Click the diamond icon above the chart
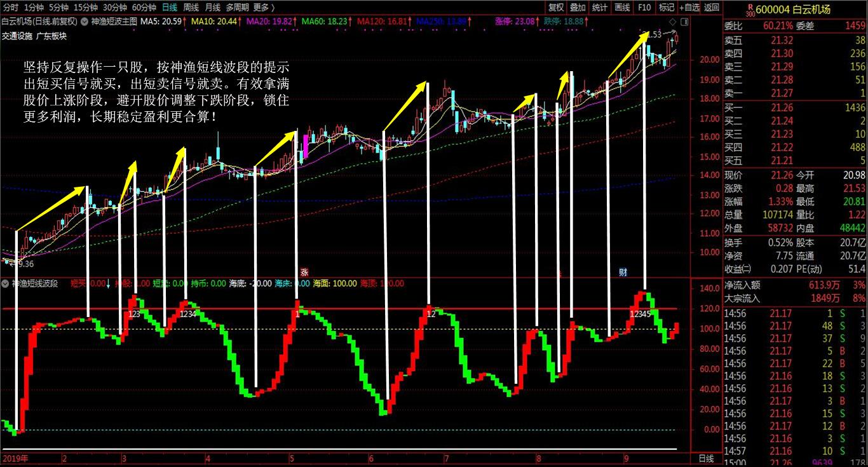This screenshot has height=467, width=868. pyautogui.click(x=673, y=21)
